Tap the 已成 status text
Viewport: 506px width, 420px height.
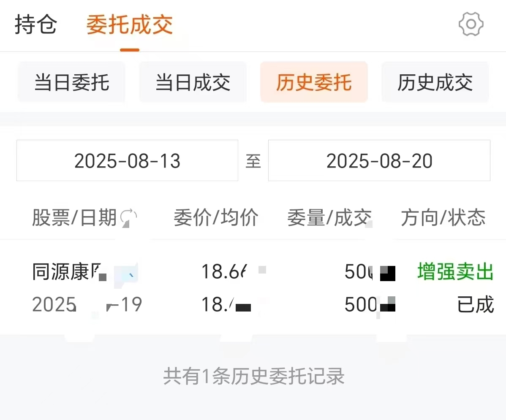[x=475, y=304]
